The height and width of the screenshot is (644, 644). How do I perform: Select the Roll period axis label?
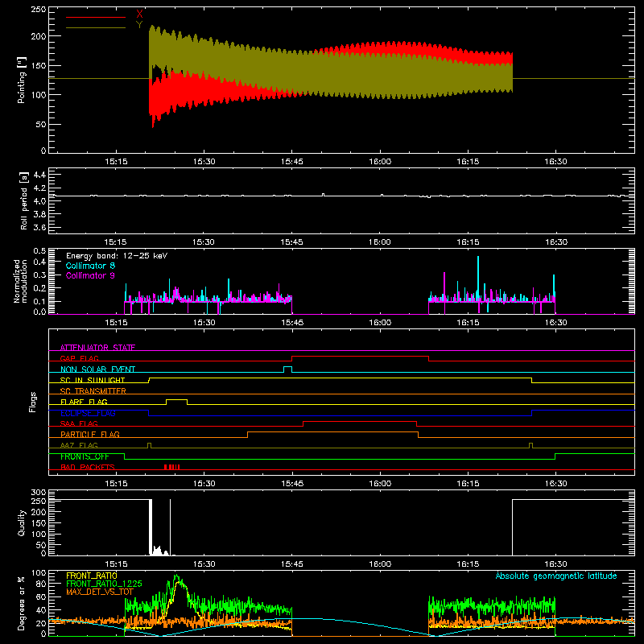(24, 200)
